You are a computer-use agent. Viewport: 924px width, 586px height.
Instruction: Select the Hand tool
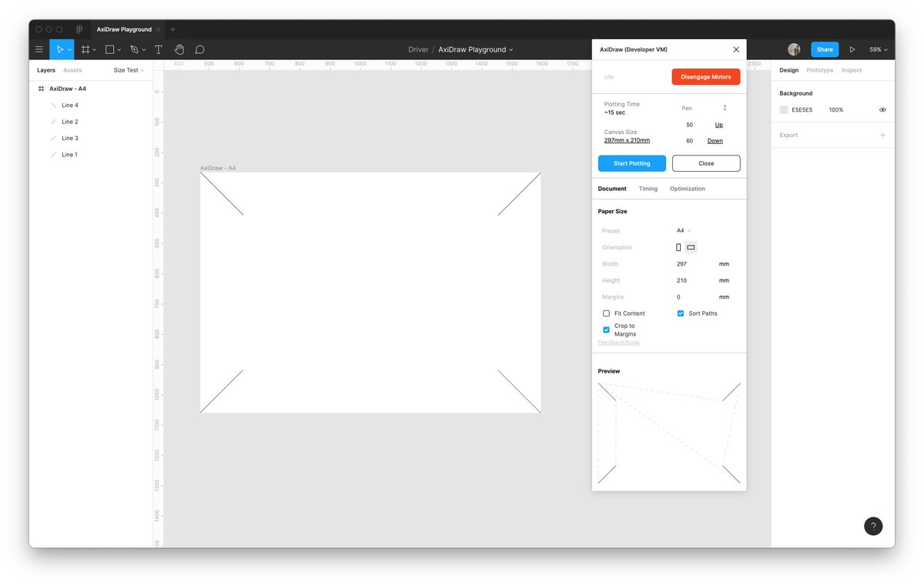tap(179, 49)
